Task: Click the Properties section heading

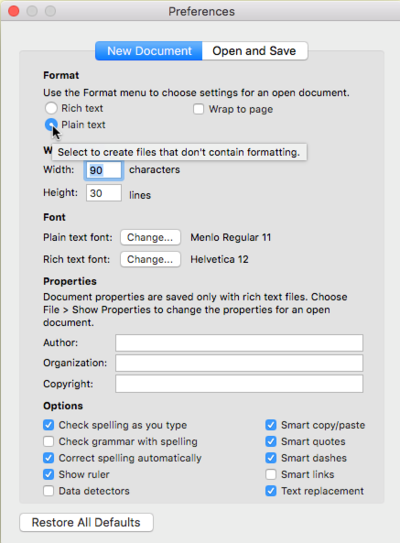Action: (70, 282)
